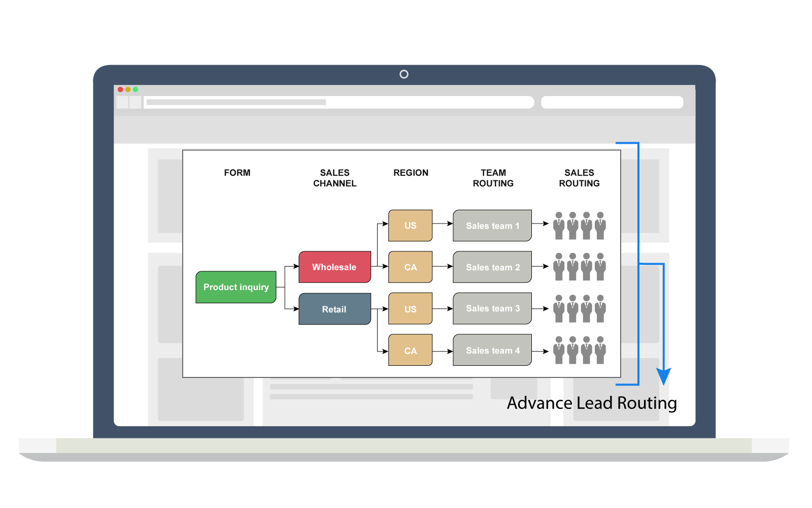Click the laptop webcam circle

(x=404, y=74)
